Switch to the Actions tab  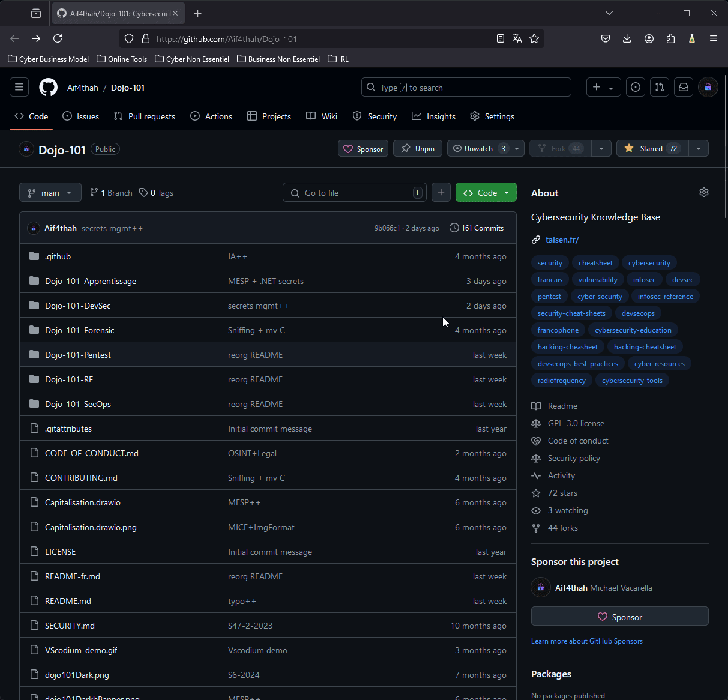[211, 116]
